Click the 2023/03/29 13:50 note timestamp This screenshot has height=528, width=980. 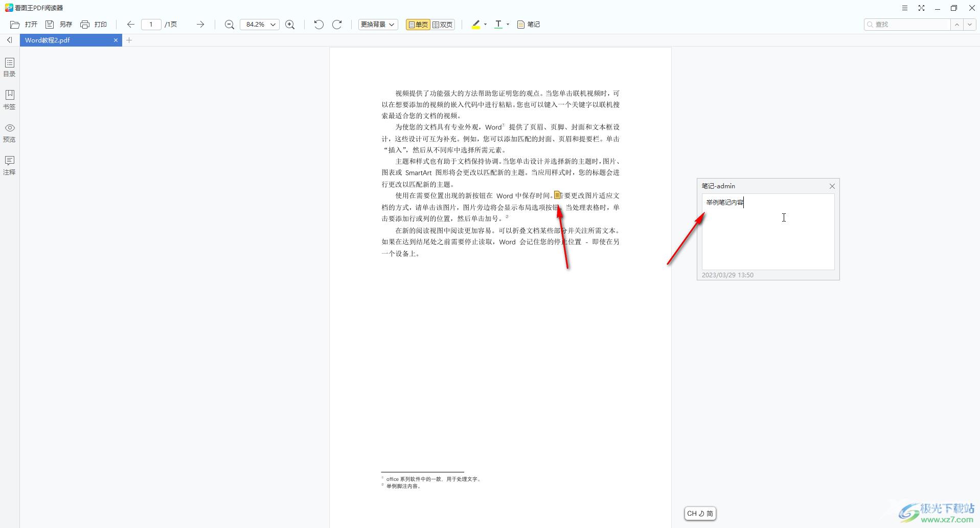(727, 275)
